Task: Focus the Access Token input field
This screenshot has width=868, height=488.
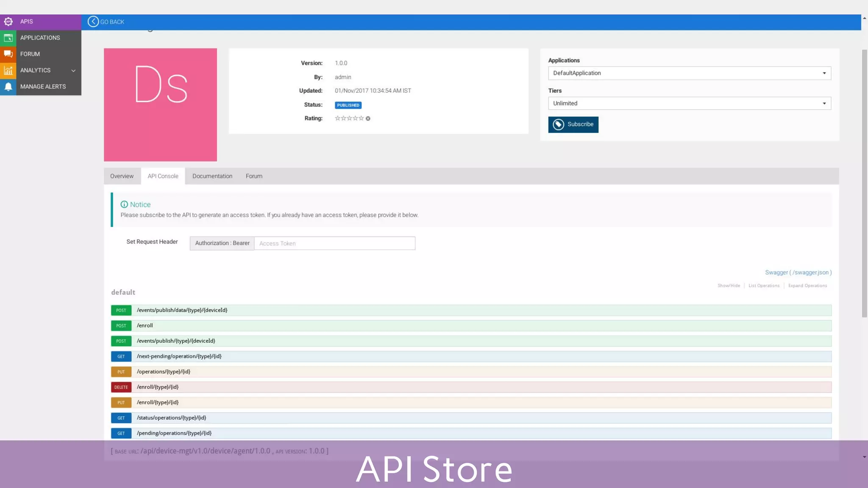Action: coord(334,243)
